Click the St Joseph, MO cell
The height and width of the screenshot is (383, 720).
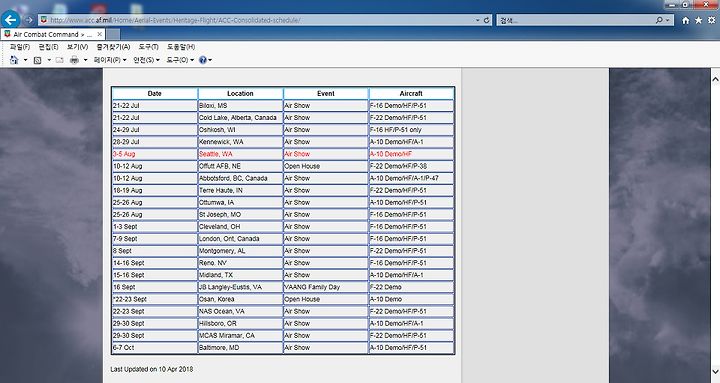(240, 214)
